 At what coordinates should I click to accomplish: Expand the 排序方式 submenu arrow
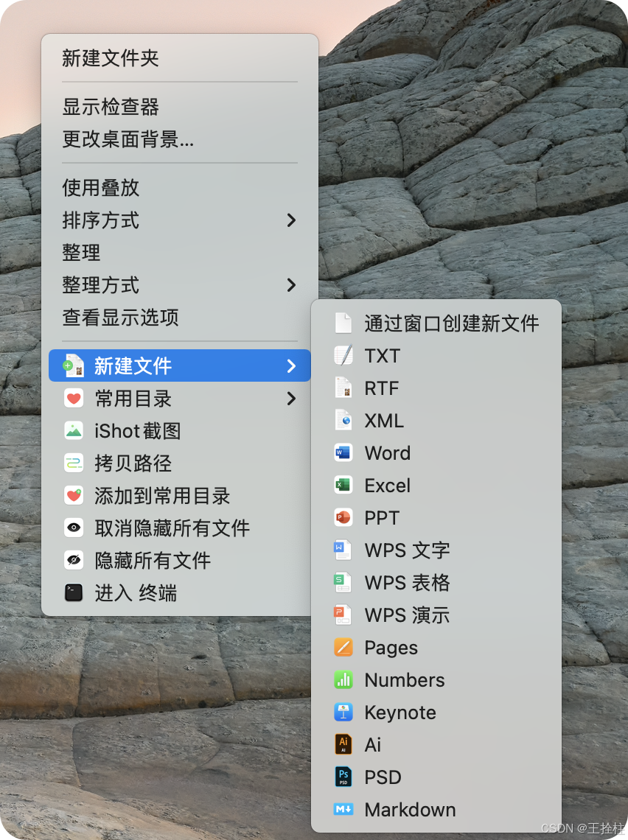tap(291, 220)
